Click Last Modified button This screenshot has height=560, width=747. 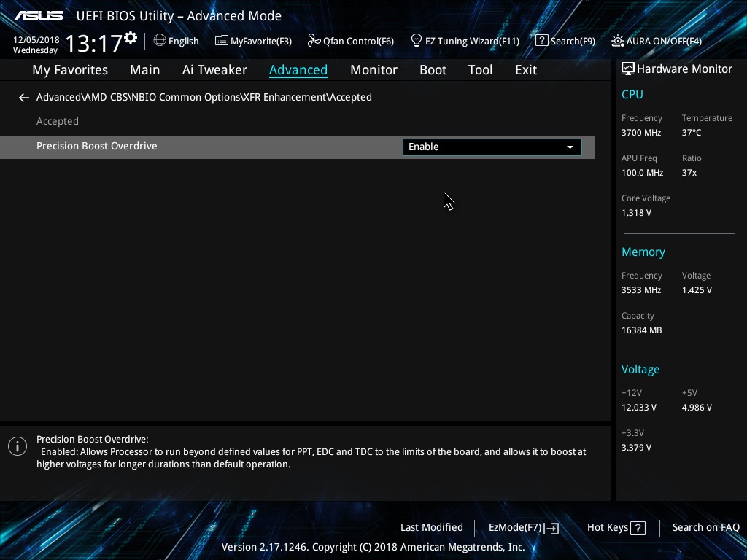coord(432,528)
